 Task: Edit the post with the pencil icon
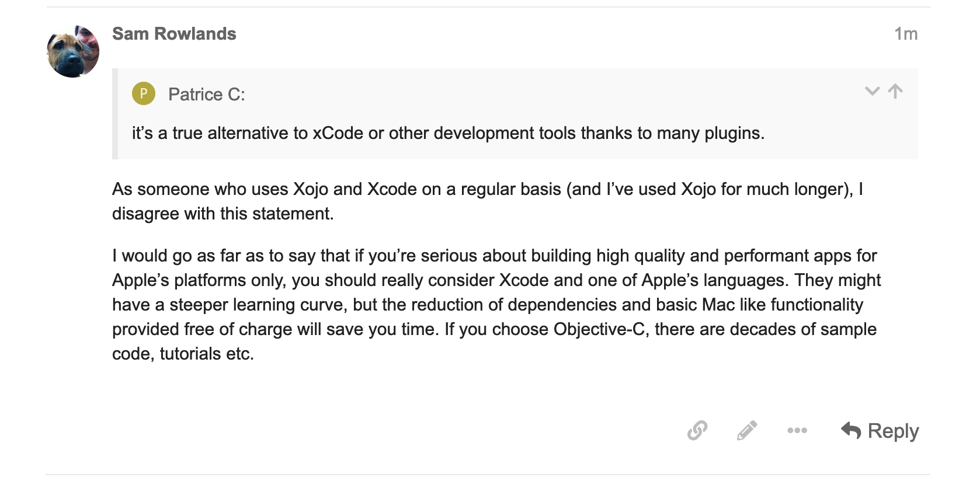[747, 430]
